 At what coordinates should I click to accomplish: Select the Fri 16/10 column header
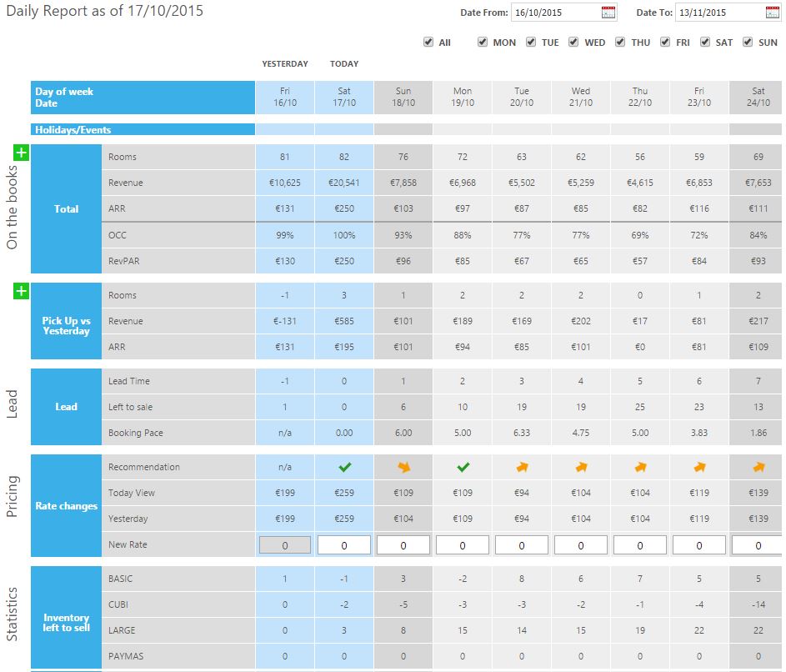285,98
